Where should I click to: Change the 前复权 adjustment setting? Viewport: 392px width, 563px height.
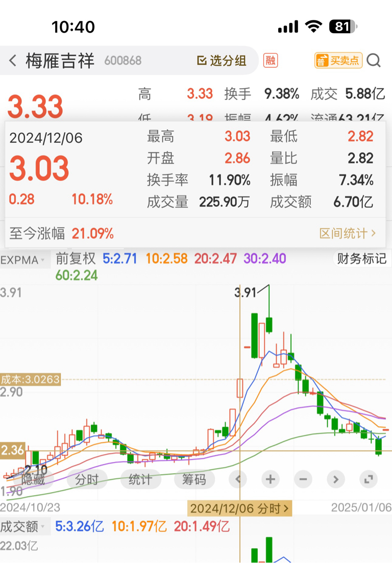[76, 258]
